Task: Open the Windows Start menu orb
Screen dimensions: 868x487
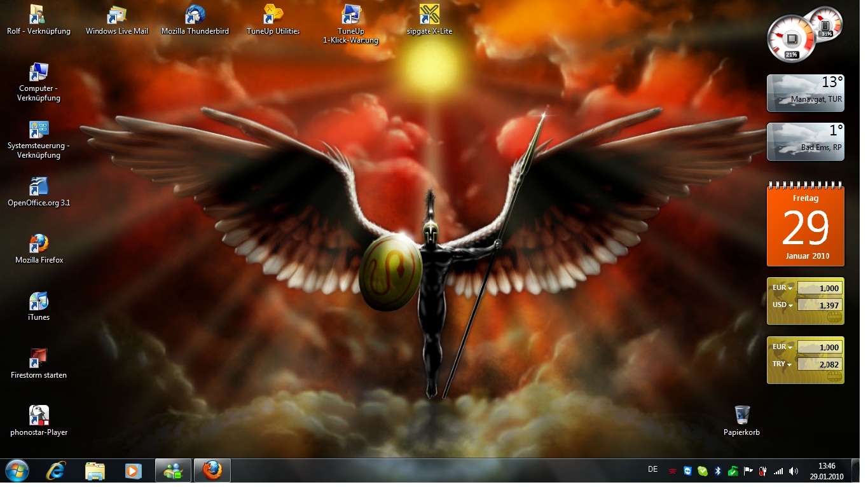Action: tap(17, 471)
